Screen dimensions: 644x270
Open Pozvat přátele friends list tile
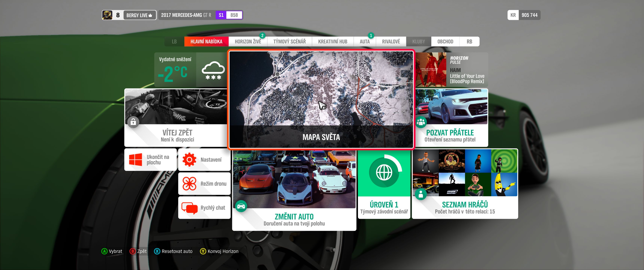point(452,118)
